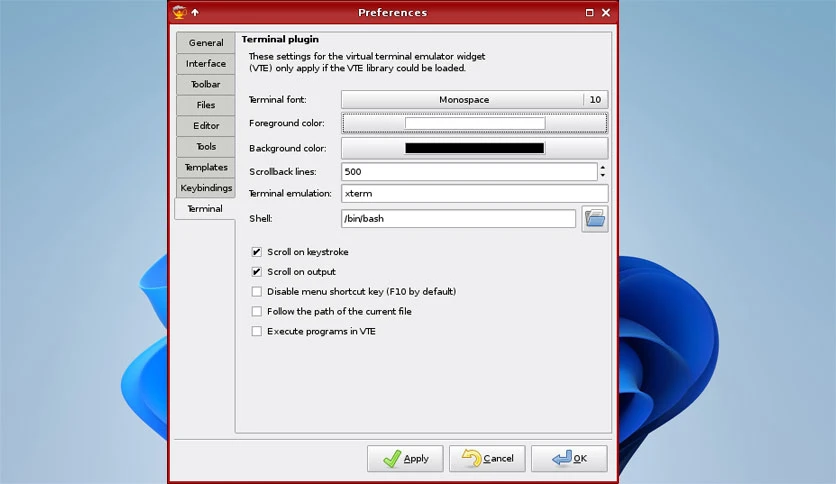Click the Foreground color label

[286, 123]
